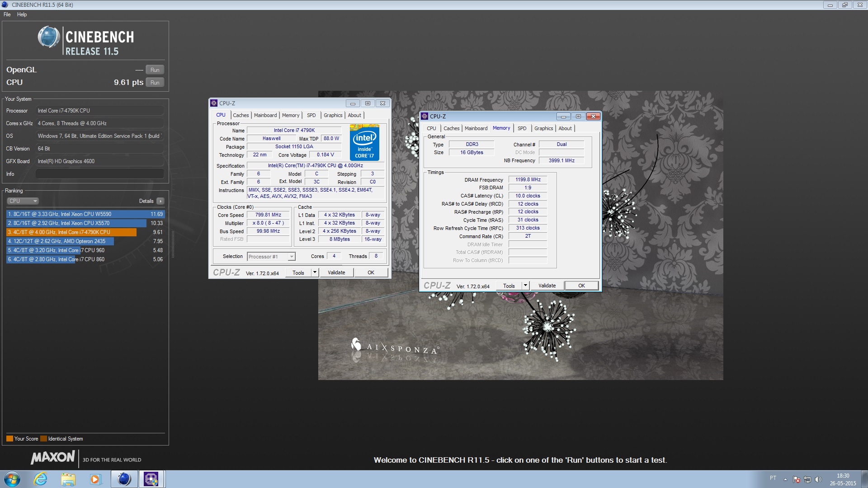Image resolution: width=868 pixels, height=488 pixels.
Task: Switch to SPD tab in left CPU-Z
Action: pyautogui.click(x=311, y=115)
